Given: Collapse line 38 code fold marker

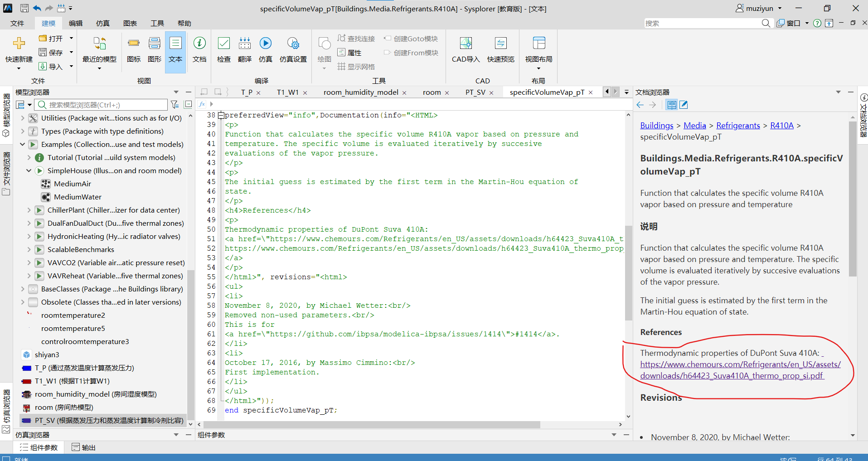Looking at the screenshot, I should tap(221, 115).
